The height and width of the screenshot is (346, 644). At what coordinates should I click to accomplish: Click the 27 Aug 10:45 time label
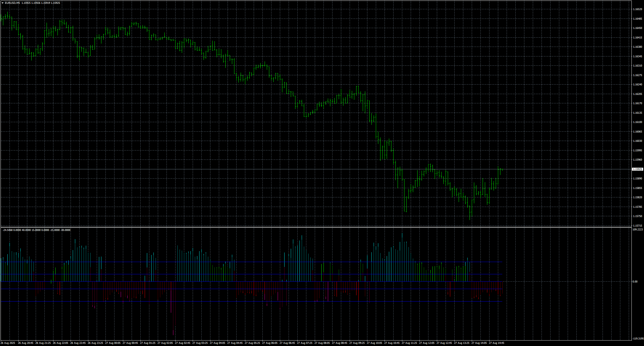(x=392, y=343)
